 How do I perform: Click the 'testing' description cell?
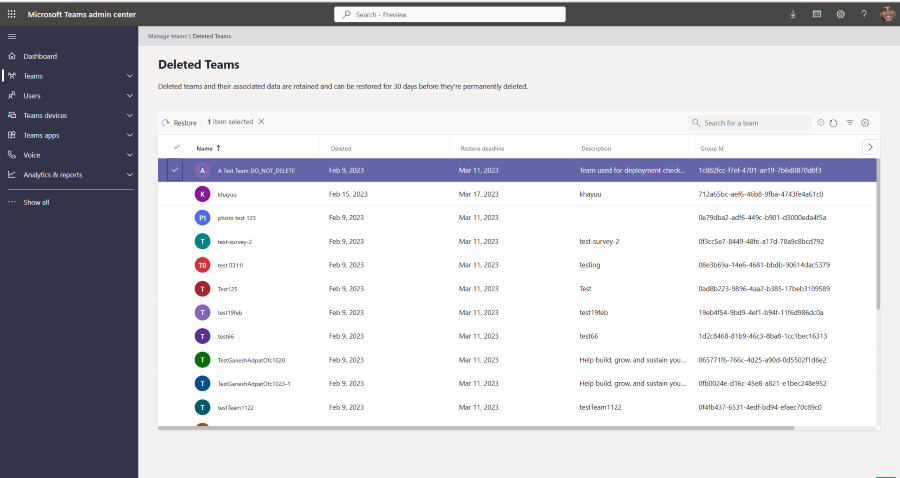click(590, 265)
